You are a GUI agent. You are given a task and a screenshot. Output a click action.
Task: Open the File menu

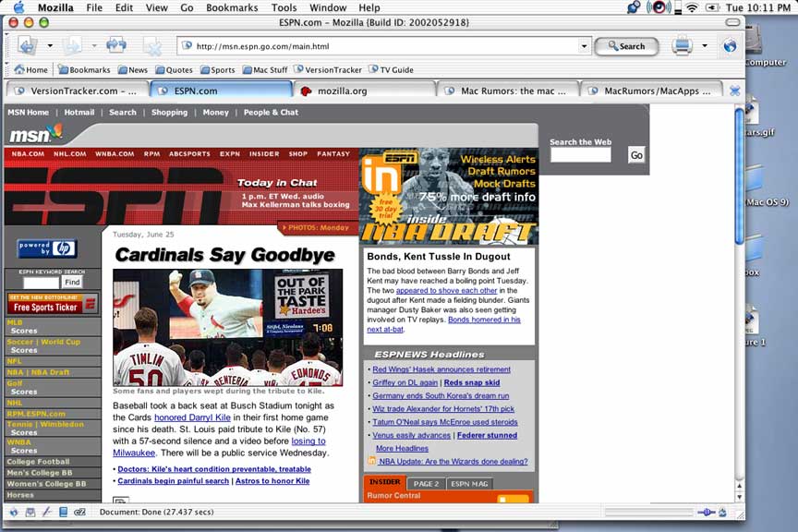click(94, 7)
